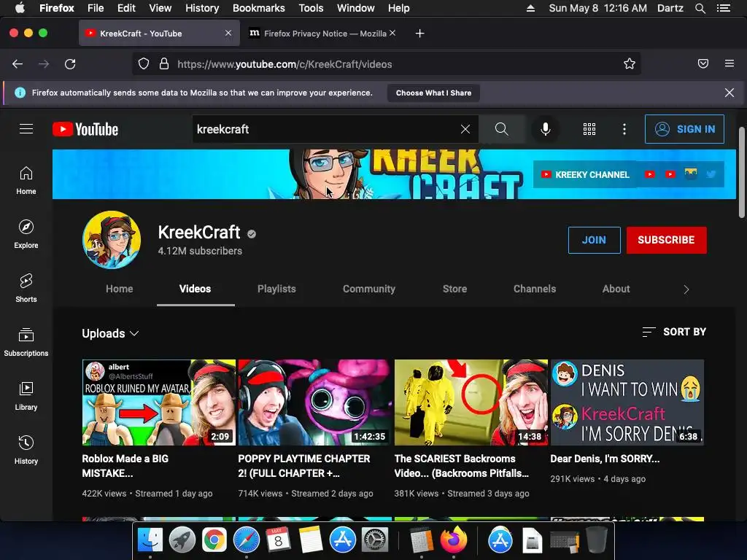Open System Preferences from the Dock
Image resolution: width=747 pixels, height=560 pixels.
[375, 540]
